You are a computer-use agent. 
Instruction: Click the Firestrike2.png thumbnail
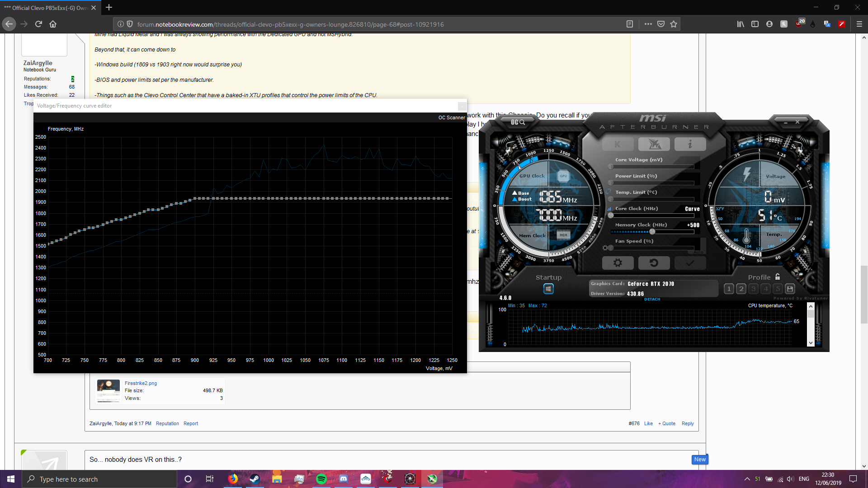(108, 391)
